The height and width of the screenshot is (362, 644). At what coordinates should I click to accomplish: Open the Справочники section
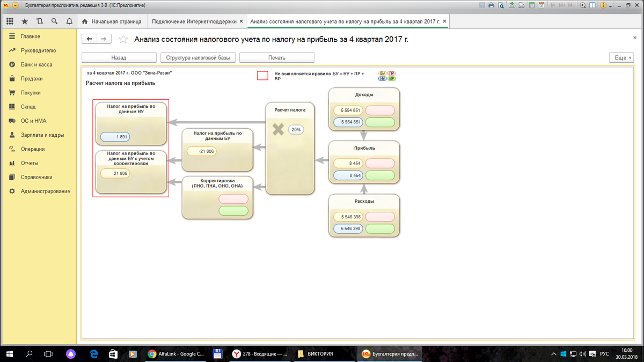coord(38,177)
